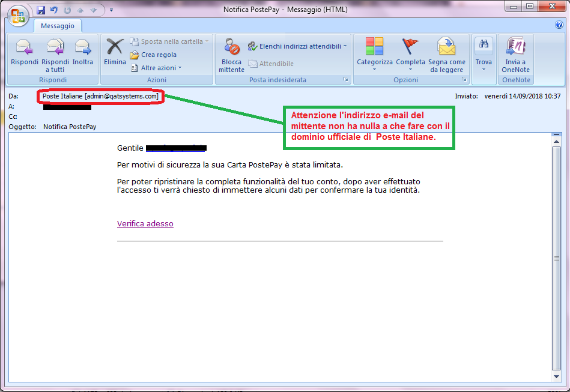The width and height of the screenshot is (570, 392).
Task: Click the split box above the scrollbar
Action: click(x=556, y=134)
